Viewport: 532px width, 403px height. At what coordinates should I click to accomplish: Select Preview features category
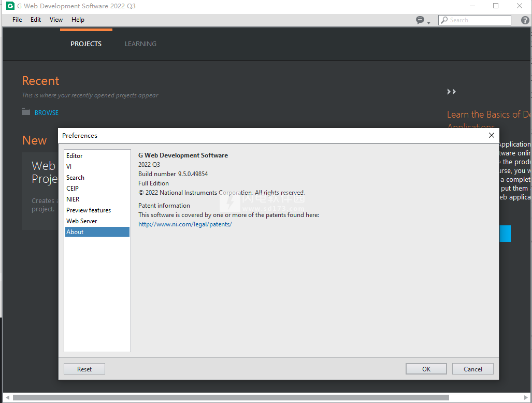(89, 210)
